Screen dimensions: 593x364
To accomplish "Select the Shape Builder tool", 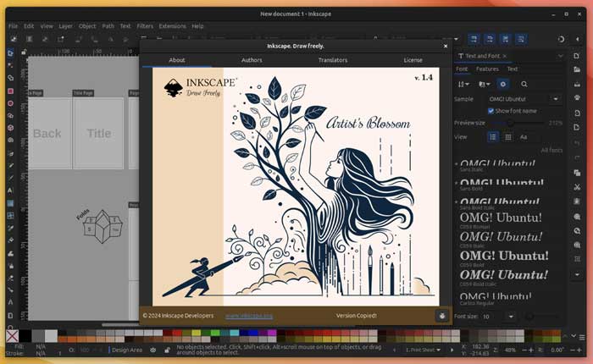I will [x=10, y=78].
